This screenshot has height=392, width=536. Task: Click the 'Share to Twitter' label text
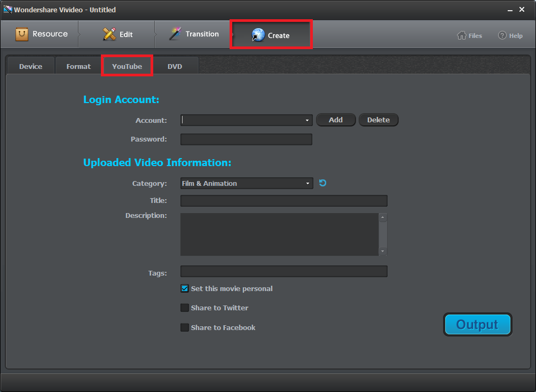click(220, 308)
